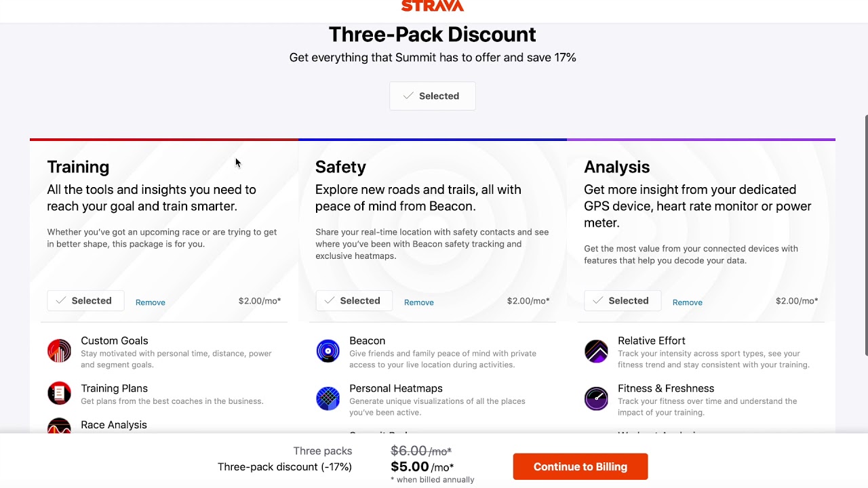Toggle the Three-Pack Discount Selected button

pos(433,96)
